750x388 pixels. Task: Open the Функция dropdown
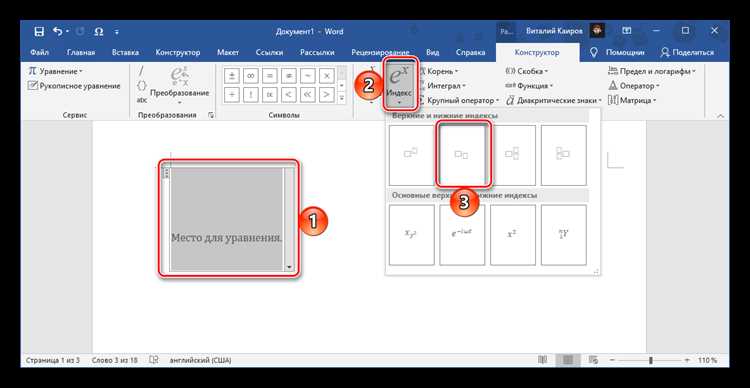tap(529, 86)
